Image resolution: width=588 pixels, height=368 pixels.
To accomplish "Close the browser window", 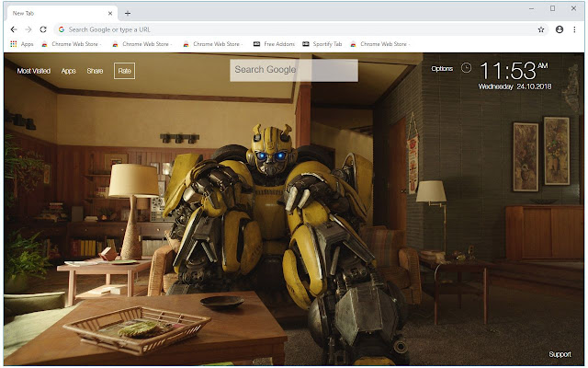I will pos(573,8).
